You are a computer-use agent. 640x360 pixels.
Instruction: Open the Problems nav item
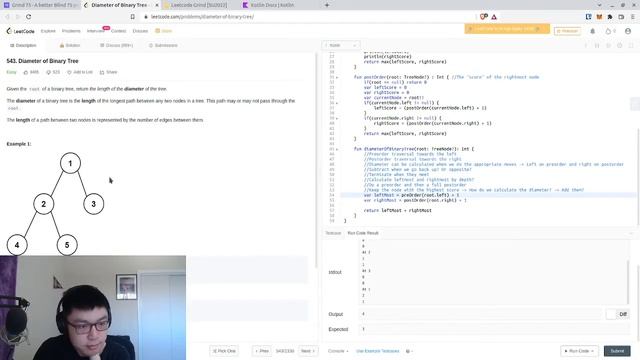point(71,31)
